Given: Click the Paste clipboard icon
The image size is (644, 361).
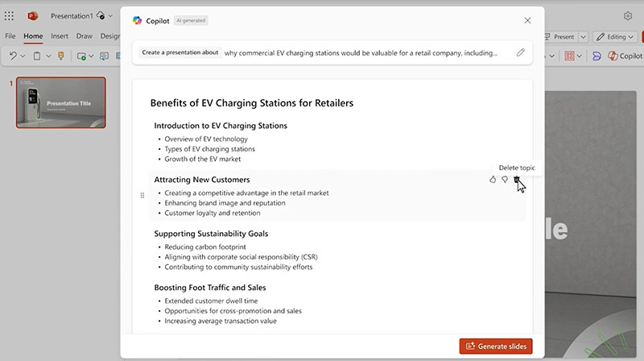Looking at the screenshot, I should tap(37, 56).
